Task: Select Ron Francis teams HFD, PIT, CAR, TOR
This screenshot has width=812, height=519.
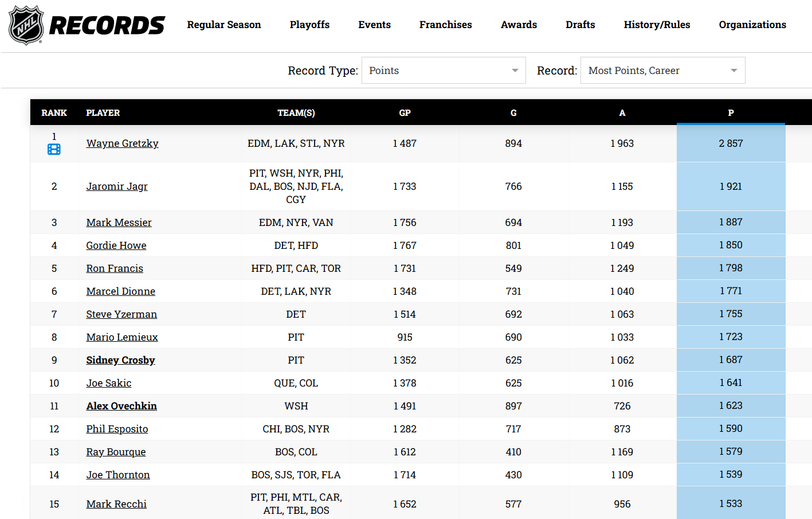Action: pyautogui.click(x=296, y=268)
